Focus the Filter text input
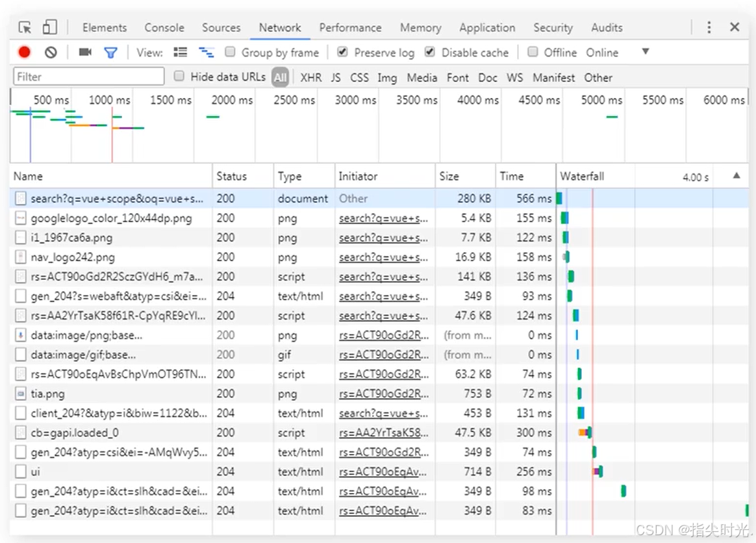756x543 pixels. (89, 77)
